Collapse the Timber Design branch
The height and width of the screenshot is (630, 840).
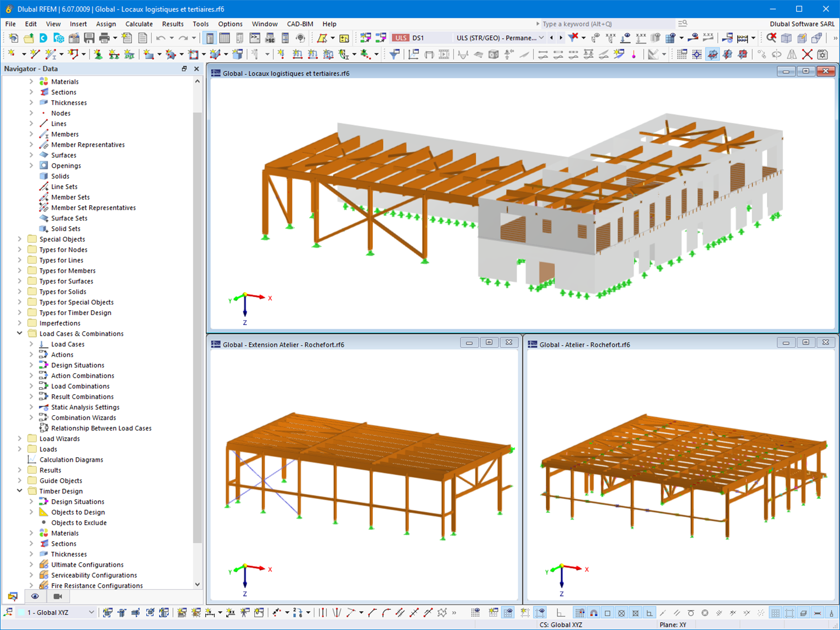pos(19,491)
